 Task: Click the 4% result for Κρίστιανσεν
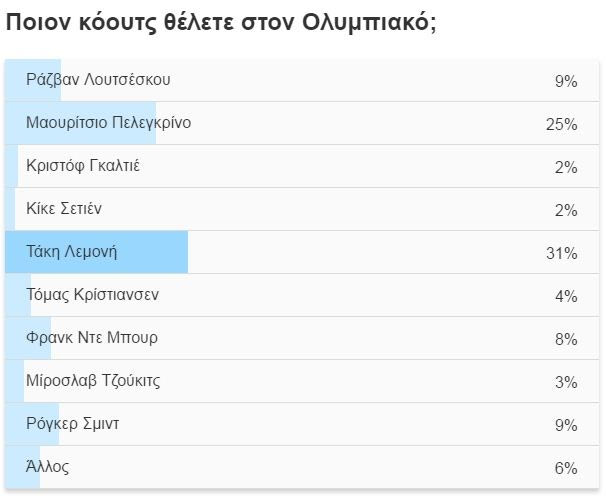click(566, 297)
